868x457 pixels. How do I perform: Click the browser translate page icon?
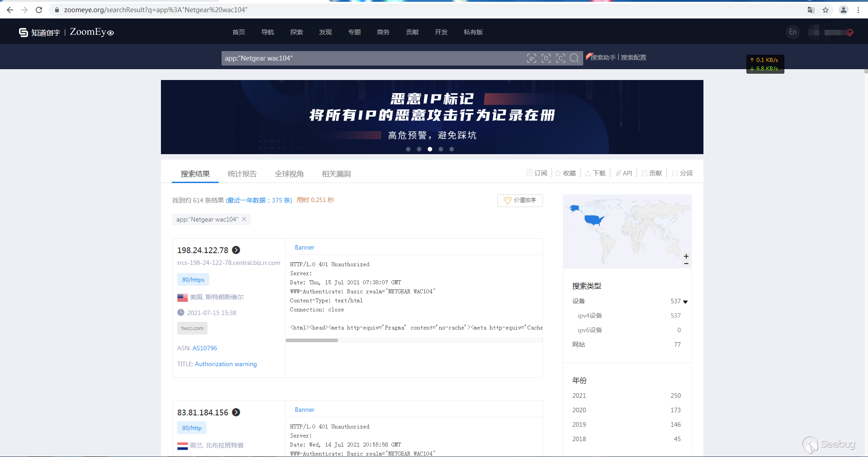coord(811,10)
